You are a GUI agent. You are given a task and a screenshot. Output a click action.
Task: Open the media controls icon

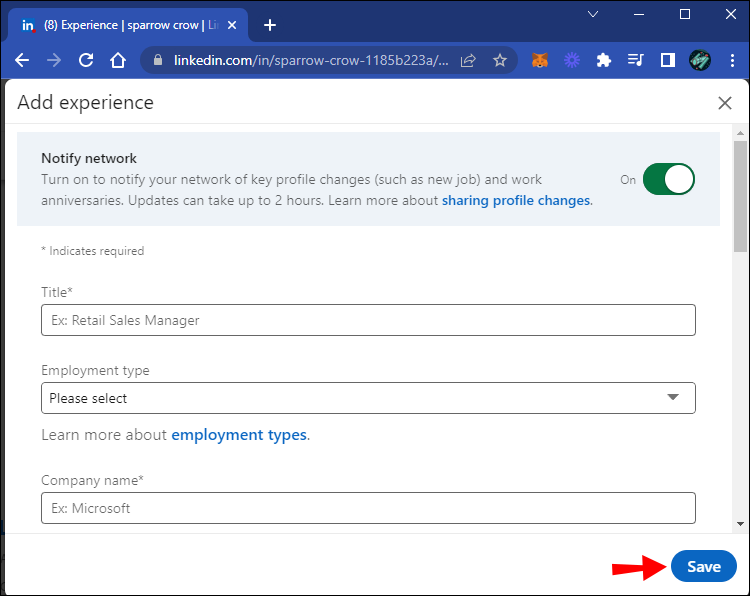635,60
